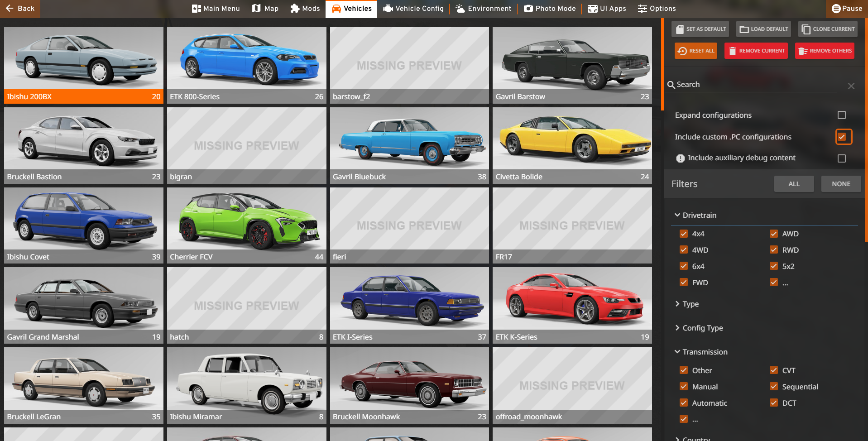Select the Ibishu 200BX vehicle

[84, 65]
